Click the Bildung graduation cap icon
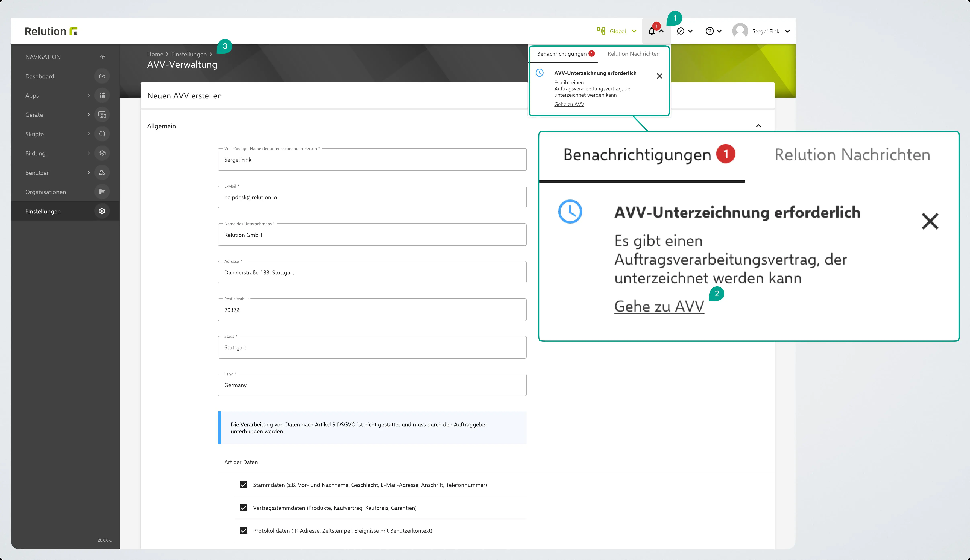 102,153
